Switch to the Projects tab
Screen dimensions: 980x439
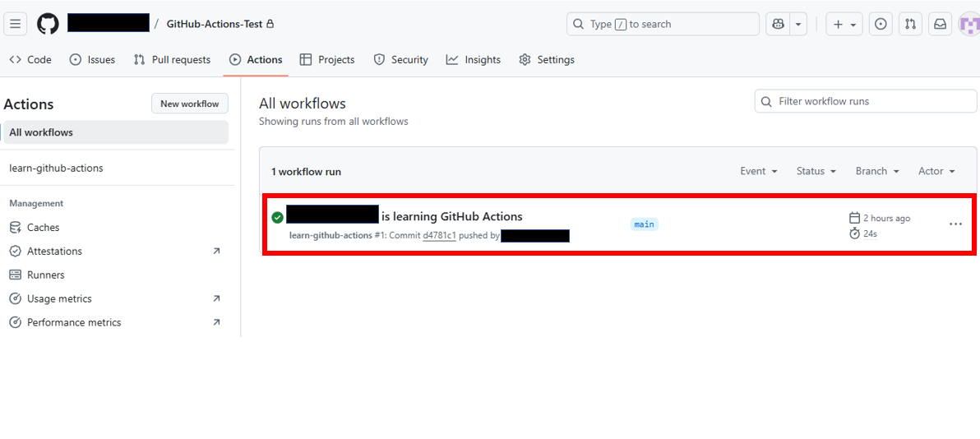327,59
